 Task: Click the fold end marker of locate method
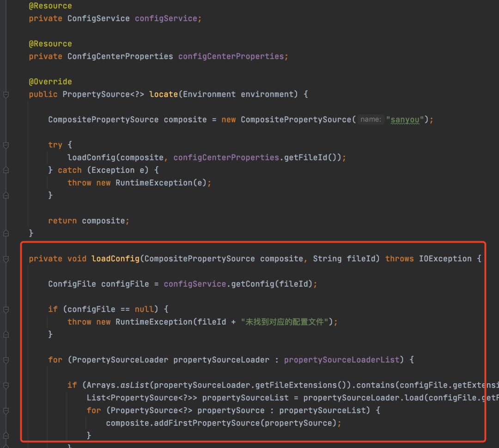6,233
